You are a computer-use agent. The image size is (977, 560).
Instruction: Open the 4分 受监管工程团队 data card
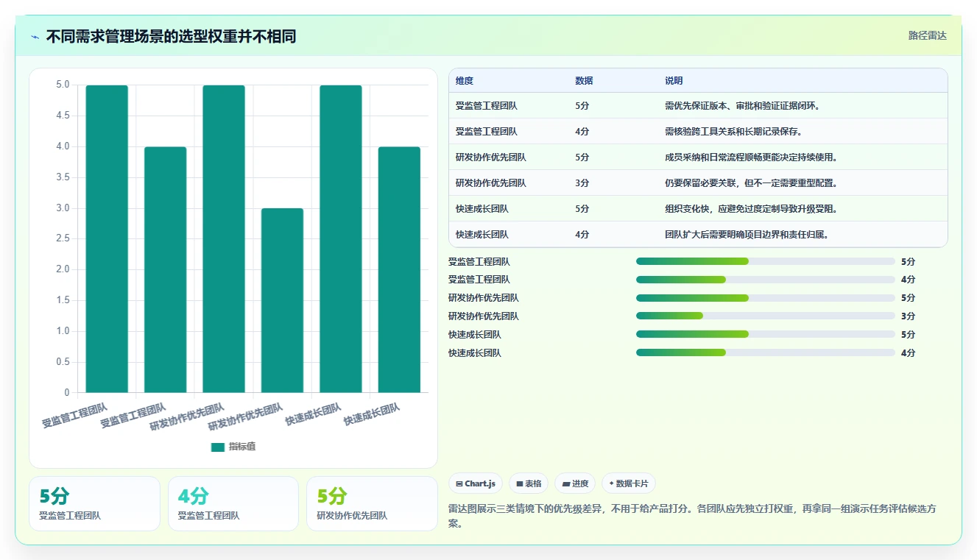233,503
